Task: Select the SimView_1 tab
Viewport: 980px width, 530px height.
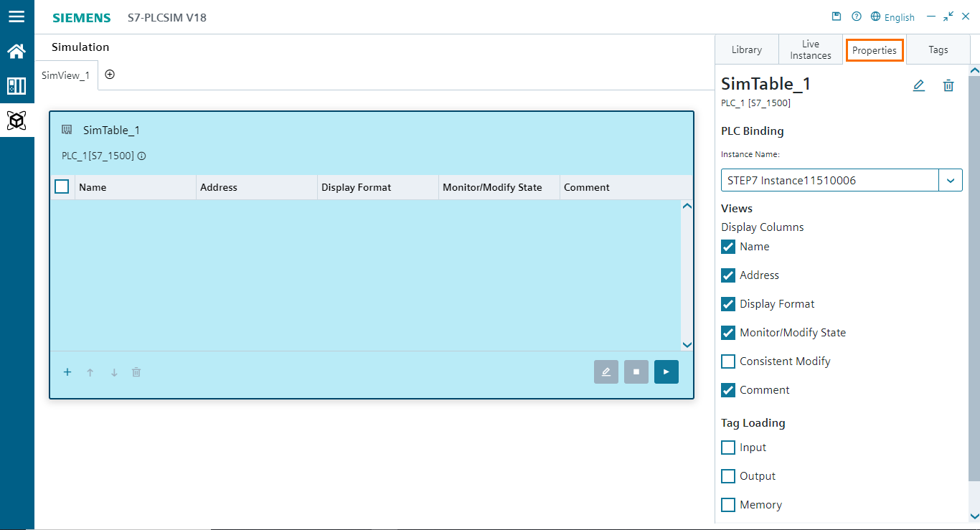Action: coord(66,75)
